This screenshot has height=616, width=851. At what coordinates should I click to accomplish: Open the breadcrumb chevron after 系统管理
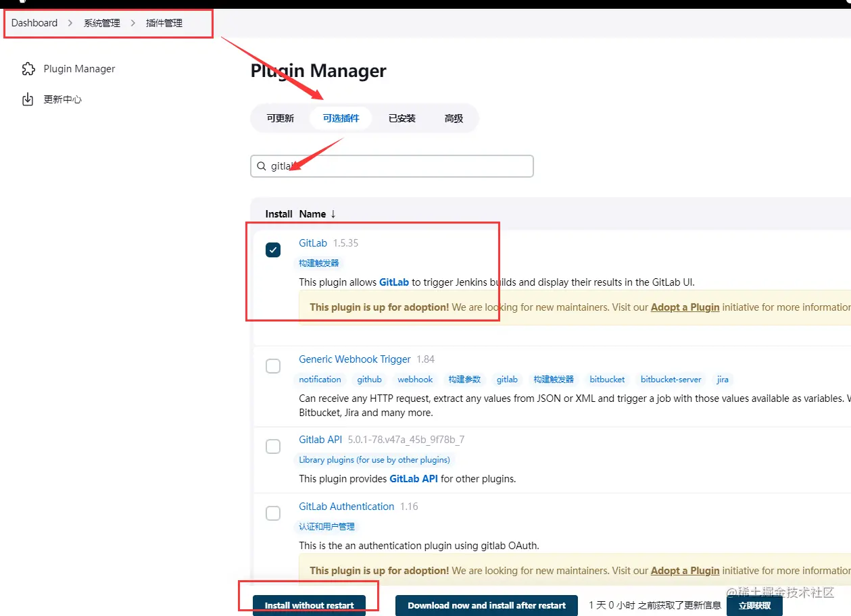pos(133,23)
